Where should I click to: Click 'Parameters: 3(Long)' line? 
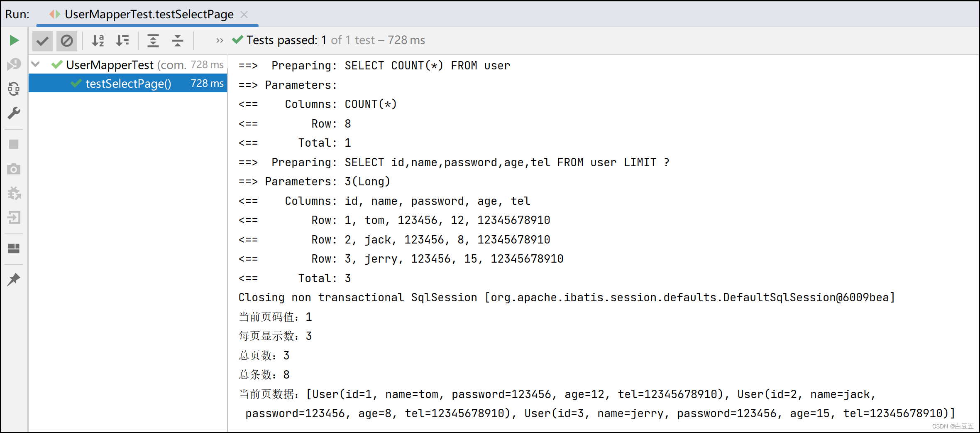click(x=314, y=182)
